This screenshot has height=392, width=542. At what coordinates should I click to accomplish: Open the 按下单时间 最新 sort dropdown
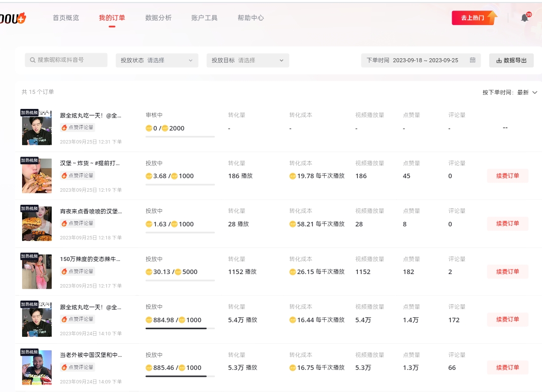click(510, 92)
